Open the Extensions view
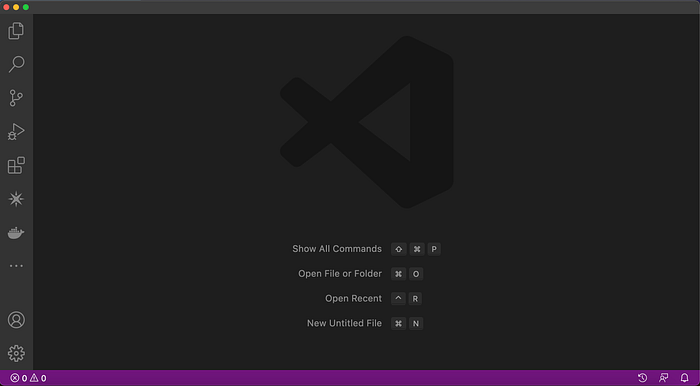The width and height of the screenshot is (700, 386). pos(16,165)
